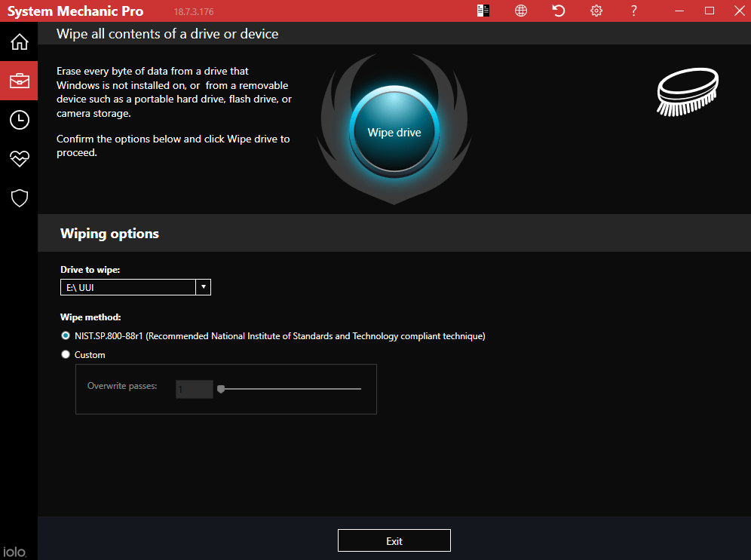Image resolution: width=751 pixels, height=560 pixels.
Task: Open the Home dashboard in the sidebar
Action: click(19, 42)
